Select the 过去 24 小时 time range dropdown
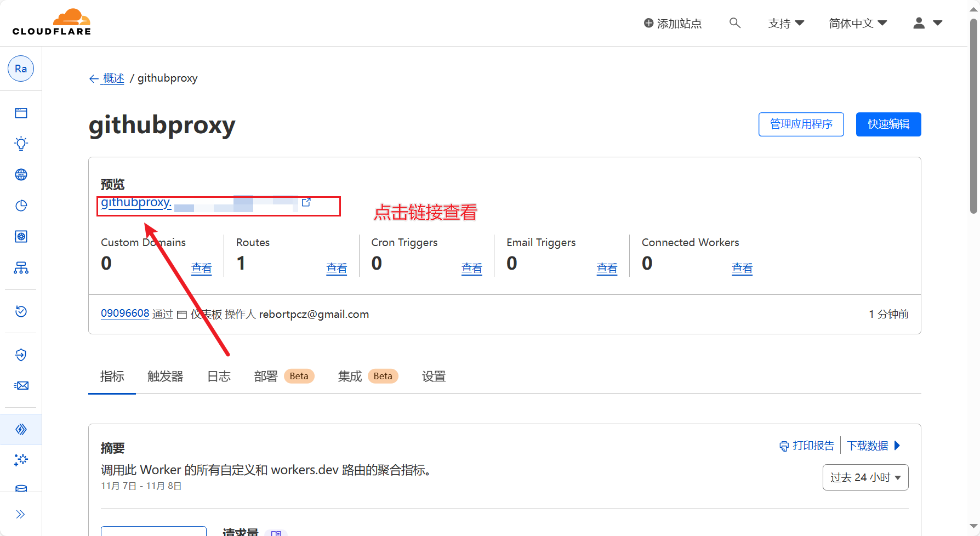The width and height of the screenshot is (980, 536). coord(865,477)
